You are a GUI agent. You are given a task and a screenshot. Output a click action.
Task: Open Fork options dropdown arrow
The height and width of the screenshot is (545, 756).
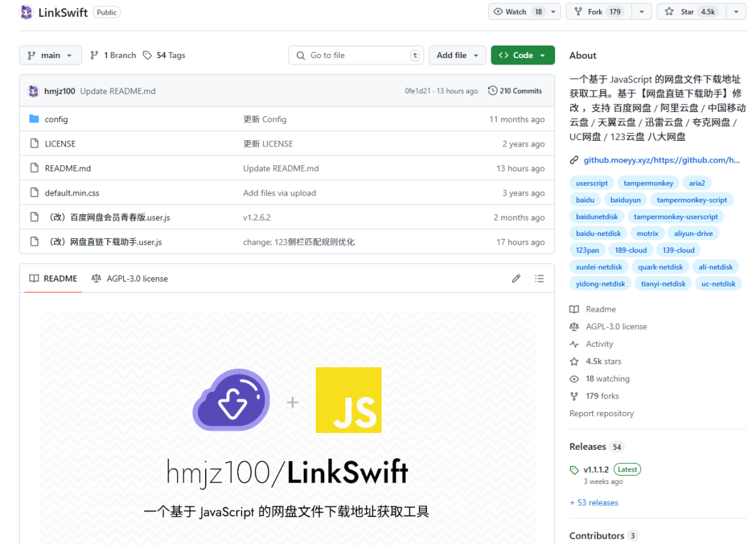tap(642, 12)
